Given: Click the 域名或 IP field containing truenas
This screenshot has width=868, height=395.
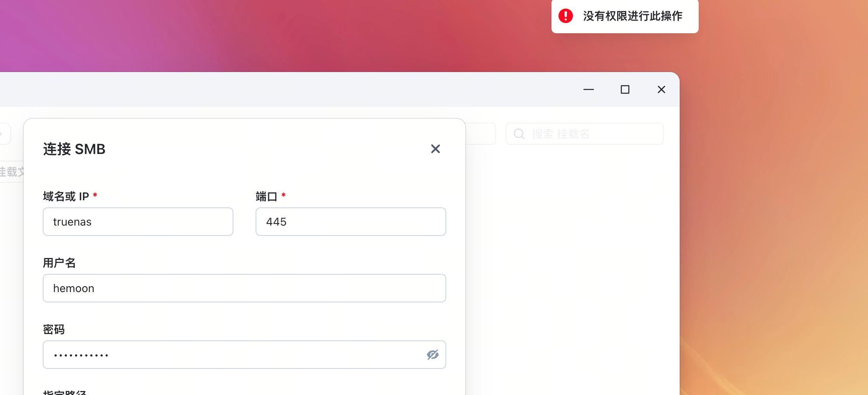Looking at the screenshot, I should pos(138,222).
